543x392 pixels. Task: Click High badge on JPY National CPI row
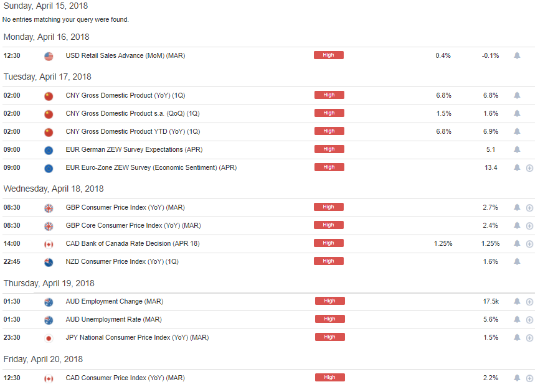(329, 337)
